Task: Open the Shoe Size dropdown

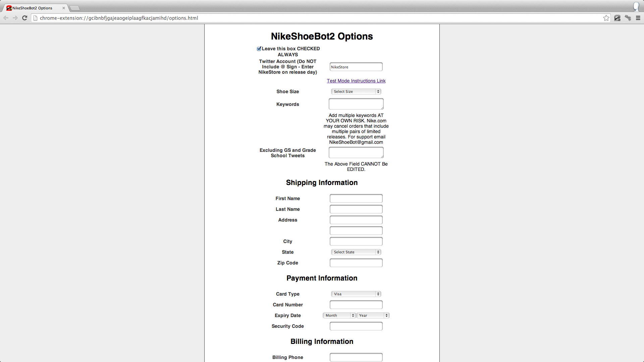Action: pyautogui.click(x=356, y=92)
